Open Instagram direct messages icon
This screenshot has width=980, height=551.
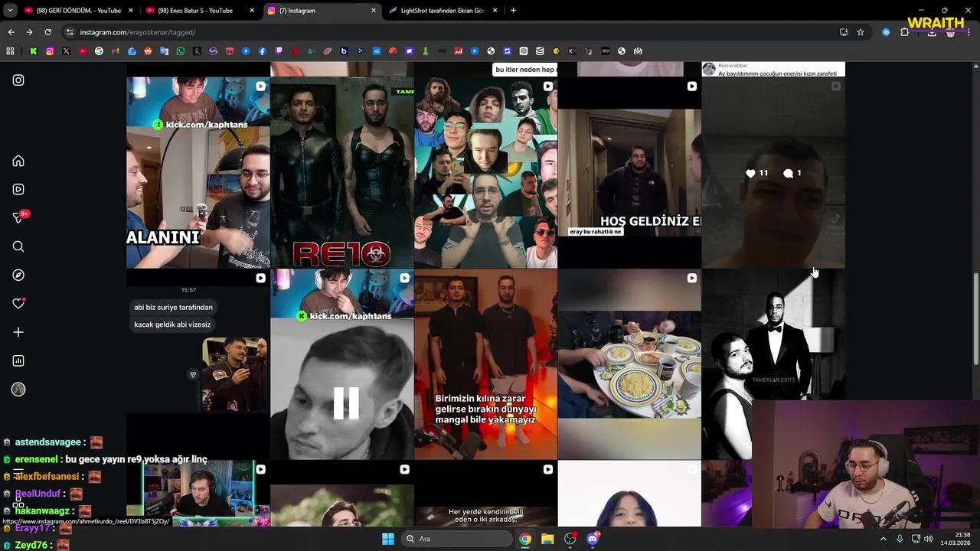pyautogui.click(x=18, y=218)
